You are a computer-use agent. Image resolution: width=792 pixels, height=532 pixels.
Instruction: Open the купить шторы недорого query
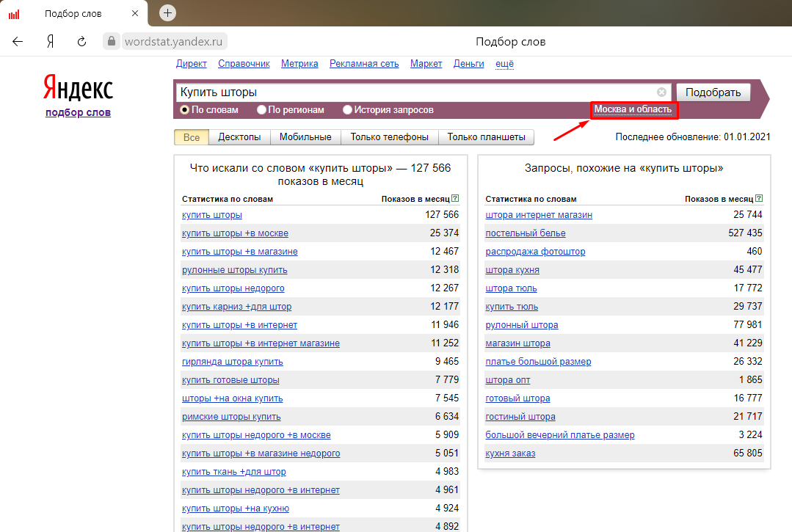coord(233,288)
